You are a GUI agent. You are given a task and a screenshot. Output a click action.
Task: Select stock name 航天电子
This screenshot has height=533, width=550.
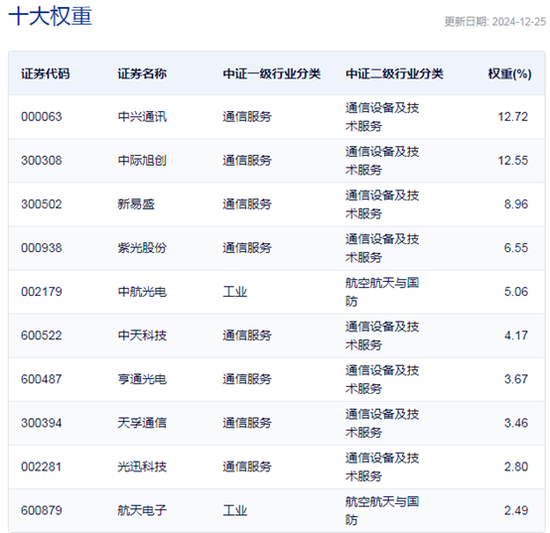[x=142, y=511]
